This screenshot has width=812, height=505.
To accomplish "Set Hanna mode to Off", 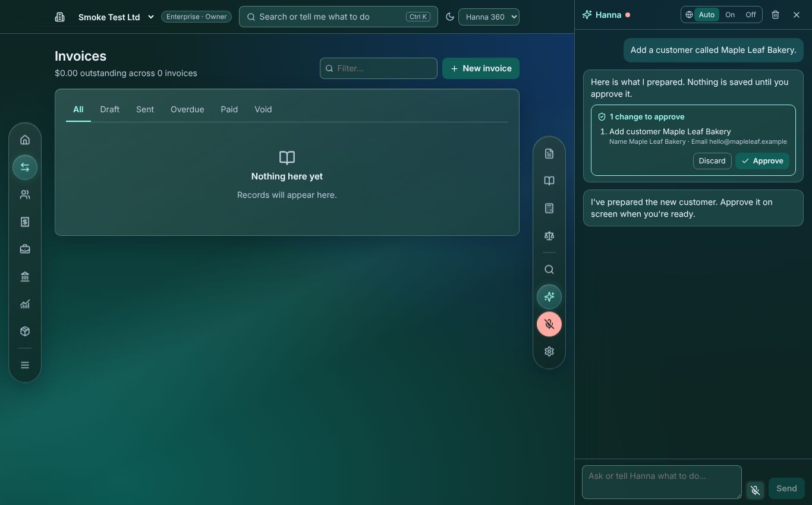I will (751, 15).
